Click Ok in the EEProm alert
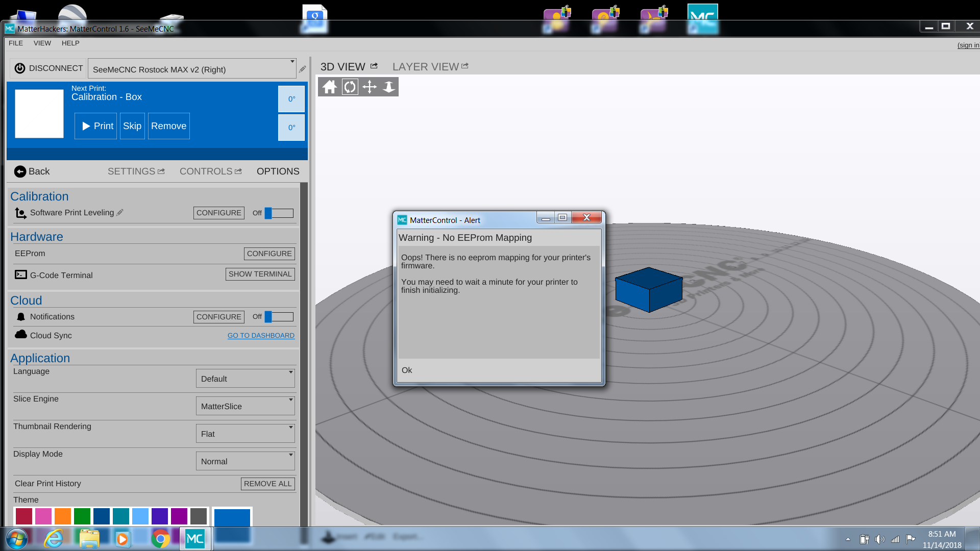This screenshot has height=551, width=980. tap(407, 370)
